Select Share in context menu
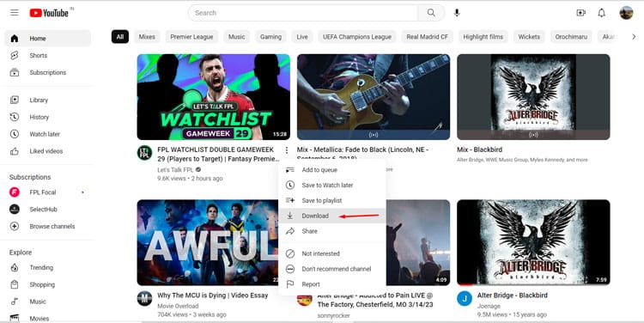644x323 pixels. pos(331,231)
